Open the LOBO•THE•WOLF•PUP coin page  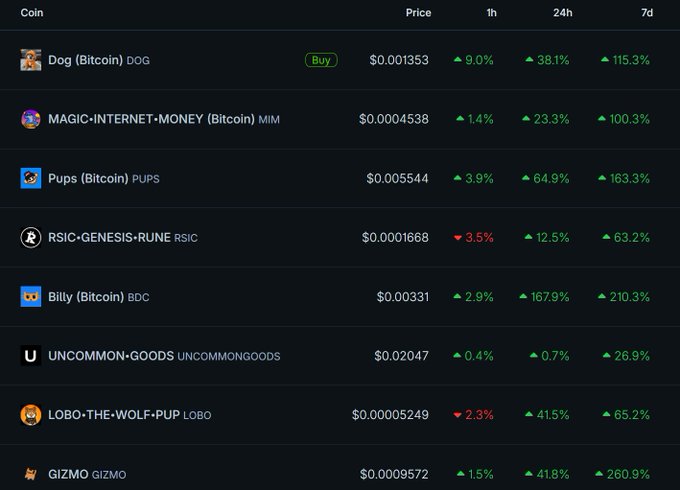click(130, 415)
